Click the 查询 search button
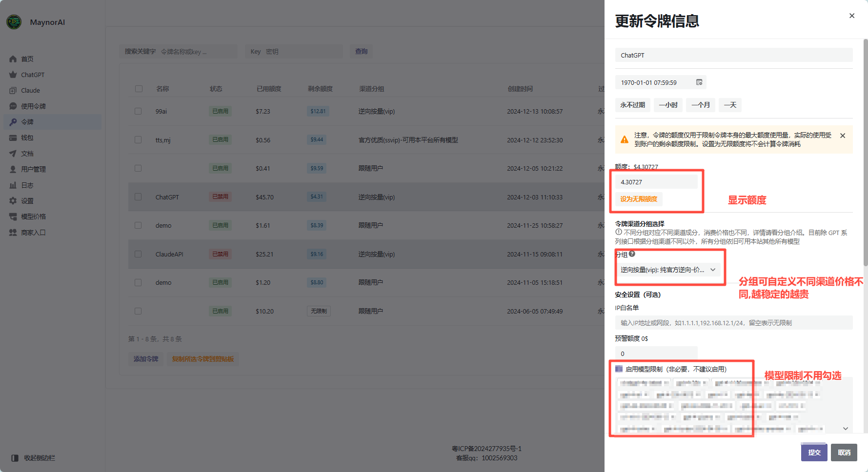 pos(361,52)
